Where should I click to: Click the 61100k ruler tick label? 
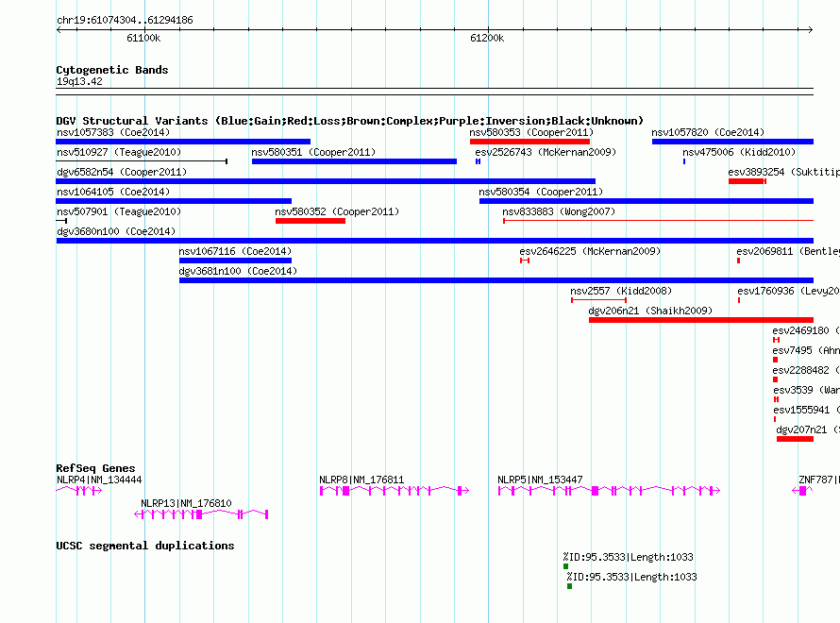point(143,38)
